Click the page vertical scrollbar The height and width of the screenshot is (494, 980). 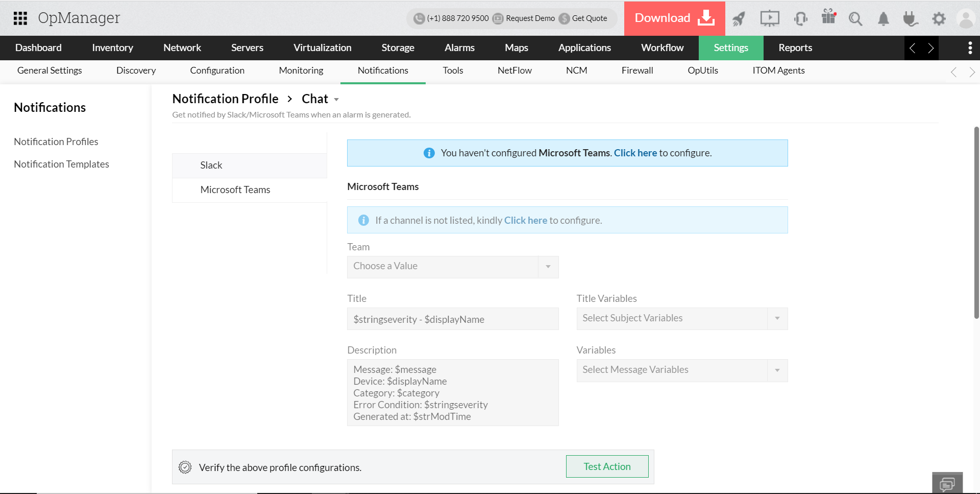[976, 223]
